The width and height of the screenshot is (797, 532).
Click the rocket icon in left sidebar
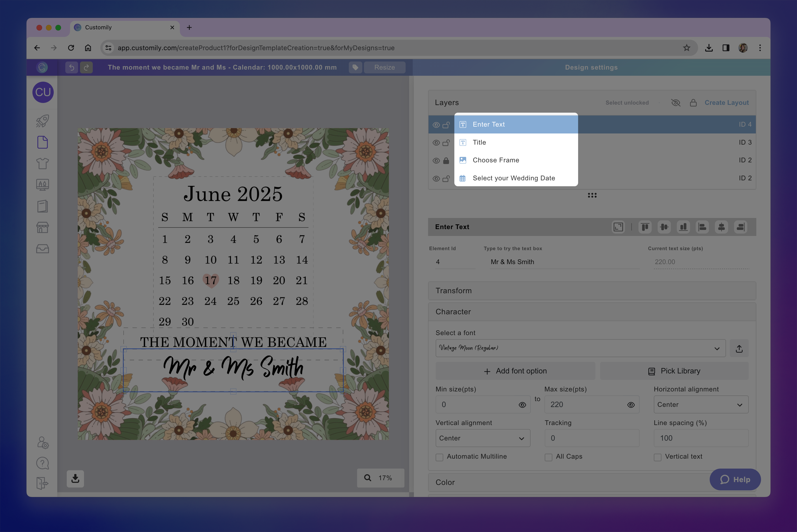tap(42, 121)
